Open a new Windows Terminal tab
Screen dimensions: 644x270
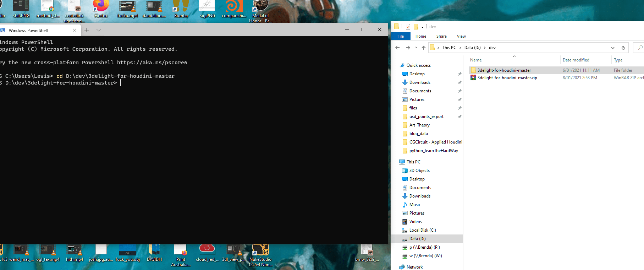pyautogui.click(x=87, y=30)
